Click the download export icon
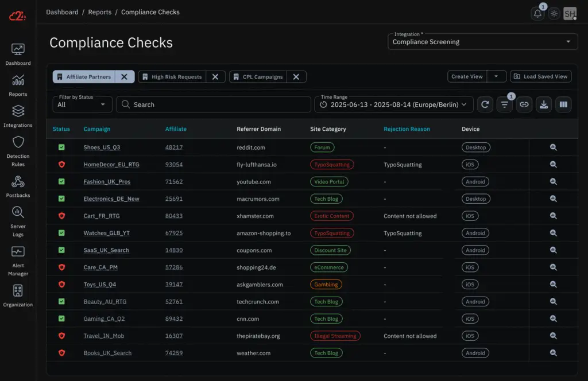 543,104
